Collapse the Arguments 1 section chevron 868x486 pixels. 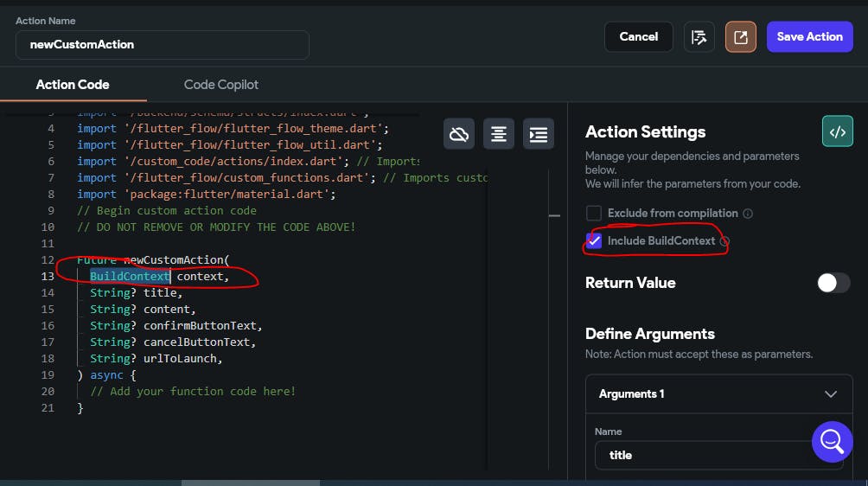pyautogui.click(x=831, y=394)
